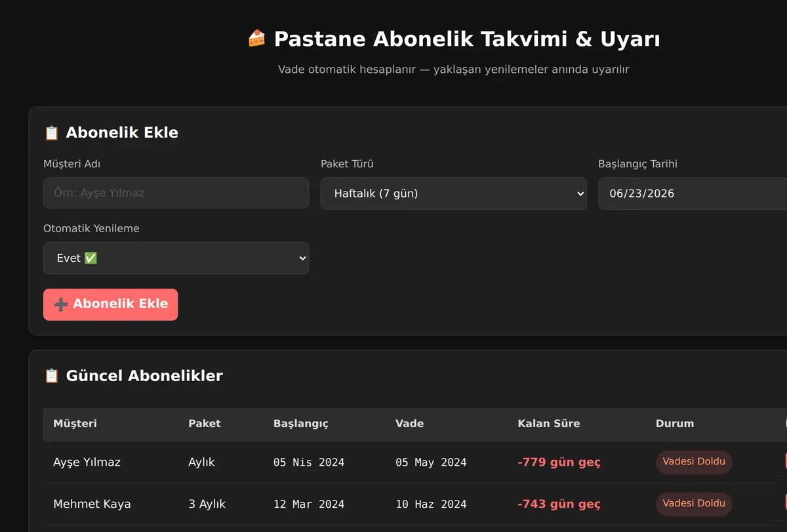The width and height of the screenshot is (787, 532).
Task: Click the Kalan Süre column header
Action: tap(549, 424)
